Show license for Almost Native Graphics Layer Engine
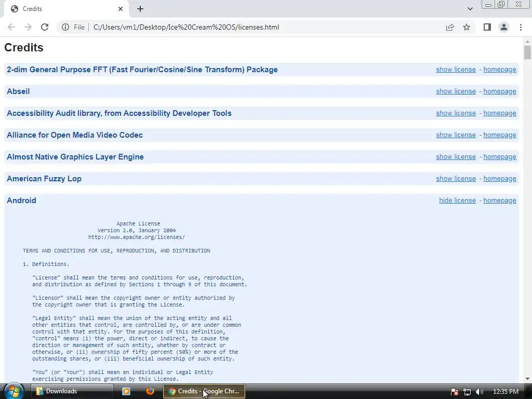 pos(456,157)
